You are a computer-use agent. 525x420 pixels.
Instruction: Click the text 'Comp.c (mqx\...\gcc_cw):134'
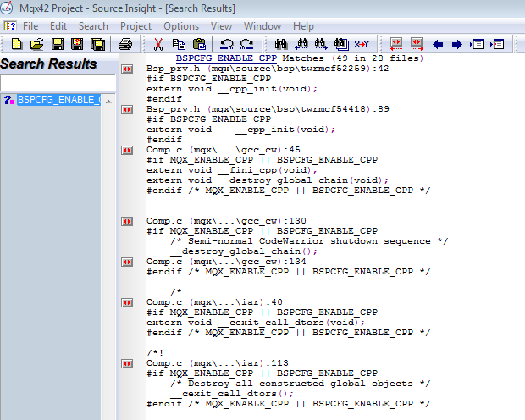pyautogui.click(x=226, y=262)
